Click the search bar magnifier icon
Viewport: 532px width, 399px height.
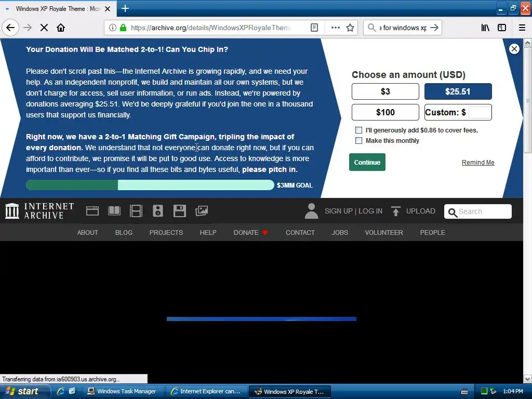pyautogui.click(x=372, y=28)
